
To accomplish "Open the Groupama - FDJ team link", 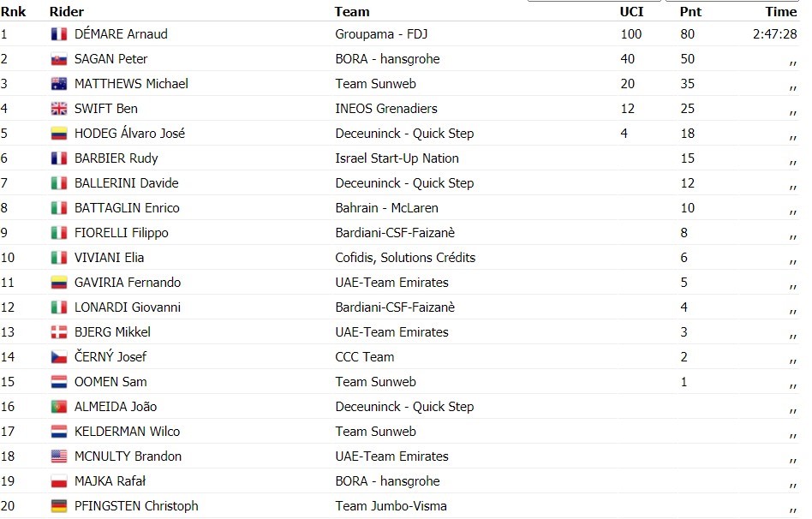I will (x=381, y=34).
